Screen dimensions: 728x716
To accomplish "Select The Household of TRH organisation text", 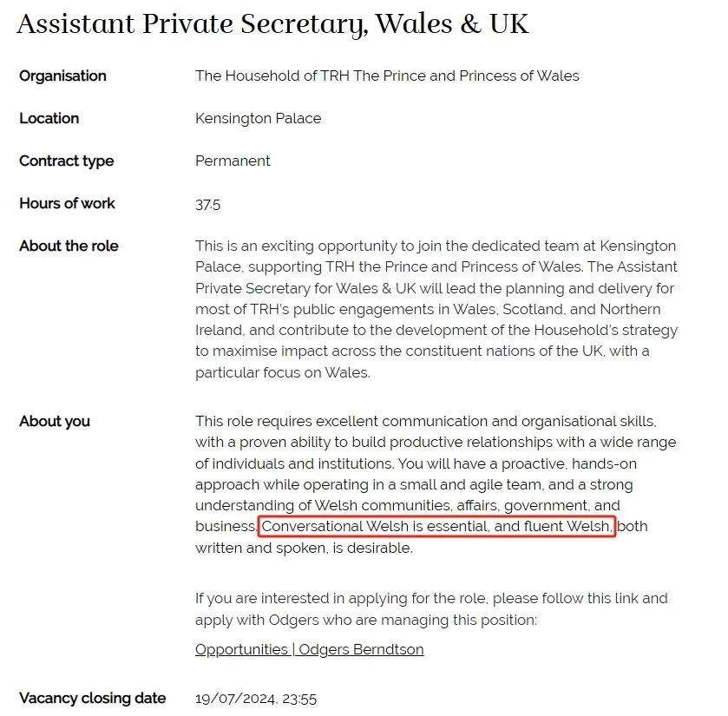I will click(387, 76).
